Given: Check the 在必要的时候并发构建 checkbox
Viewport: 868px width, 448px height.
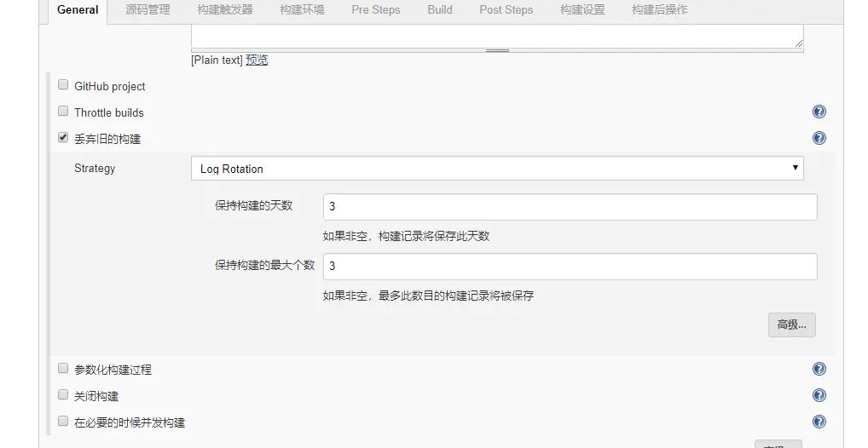Looking at the screenshot, I should click(63, 421).
